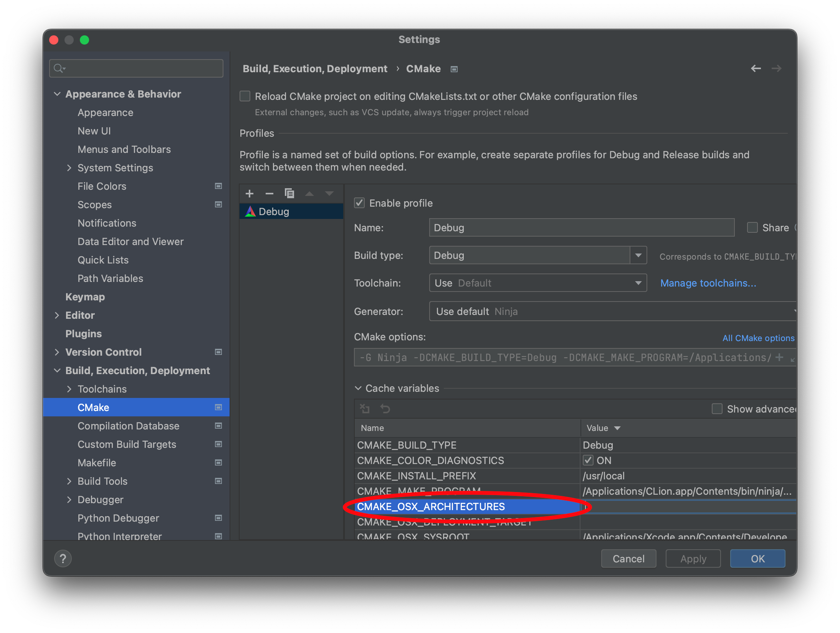Expand Editor section
This screenshot has width=840, height=633.
(x=57, y=315)
